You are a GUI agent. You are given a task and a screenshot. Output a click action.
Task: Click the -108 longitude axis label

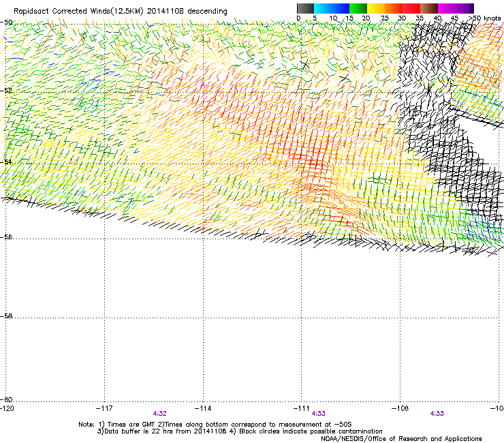400,408
